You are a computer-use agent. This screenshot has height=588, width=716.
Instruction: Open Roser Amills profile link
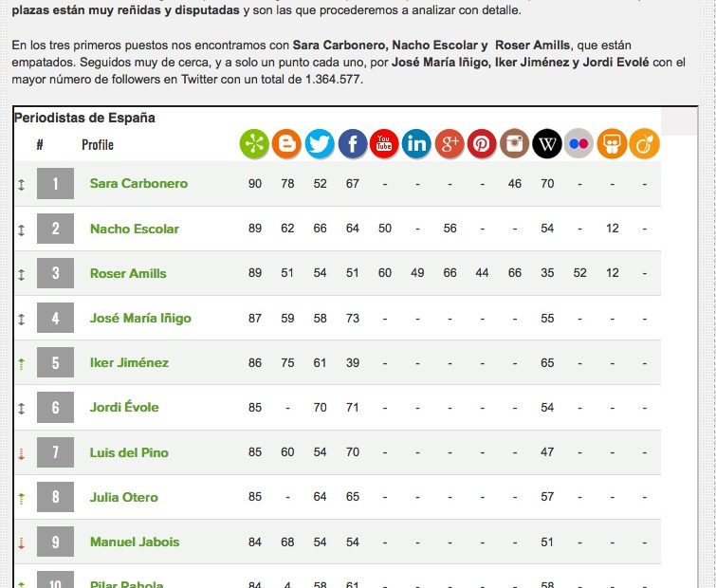(x=128, y=273)
